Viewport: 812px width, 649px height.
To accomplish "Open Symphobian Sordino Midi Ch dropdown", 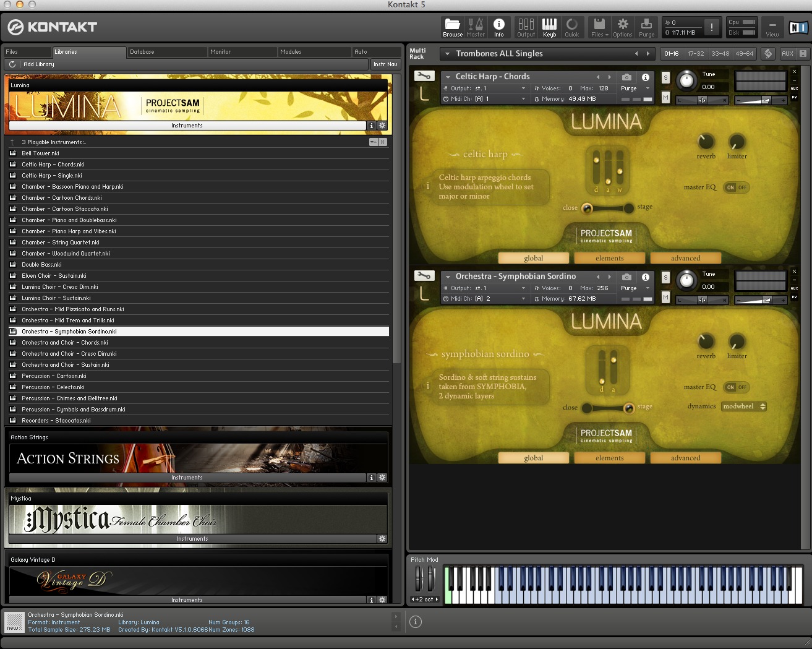I will (485, 299).
